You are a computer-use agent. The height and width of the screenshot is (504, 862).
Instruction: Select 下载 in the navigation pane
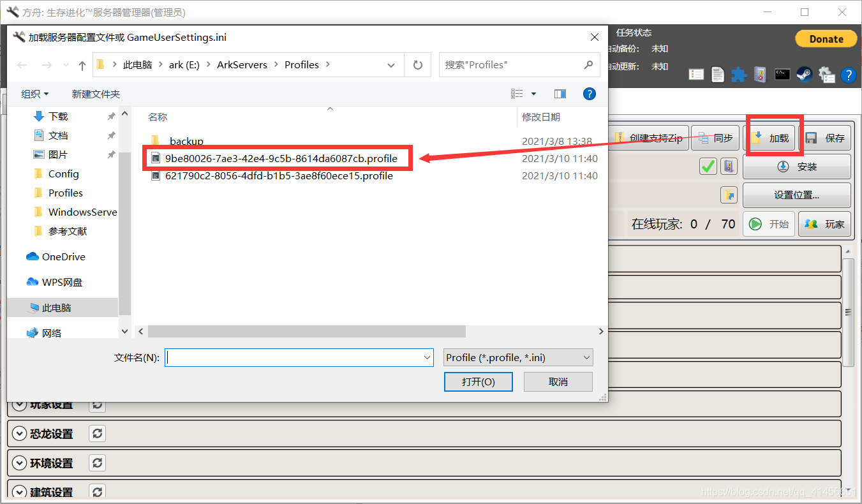tap(58, 116)
